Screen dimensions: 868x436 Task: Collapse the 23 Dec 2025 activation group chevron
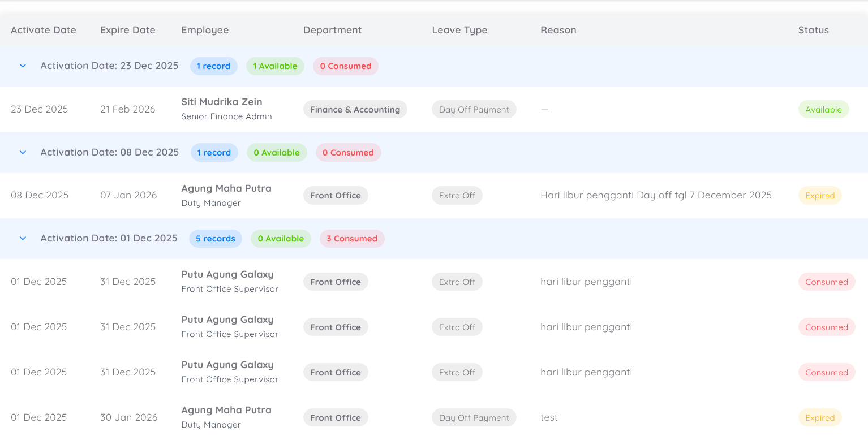(x=23, y=66)
